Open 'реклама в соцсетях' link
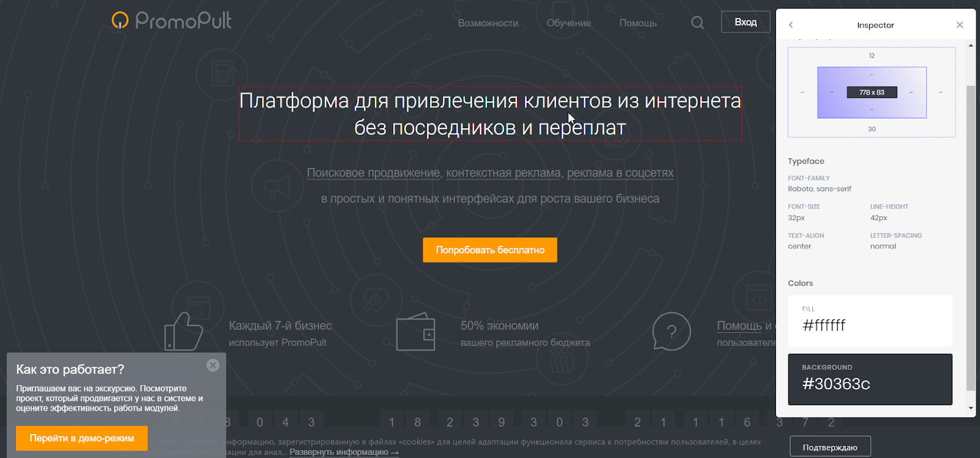This screenshot has width=980, height=458. (x=620, y=173)
